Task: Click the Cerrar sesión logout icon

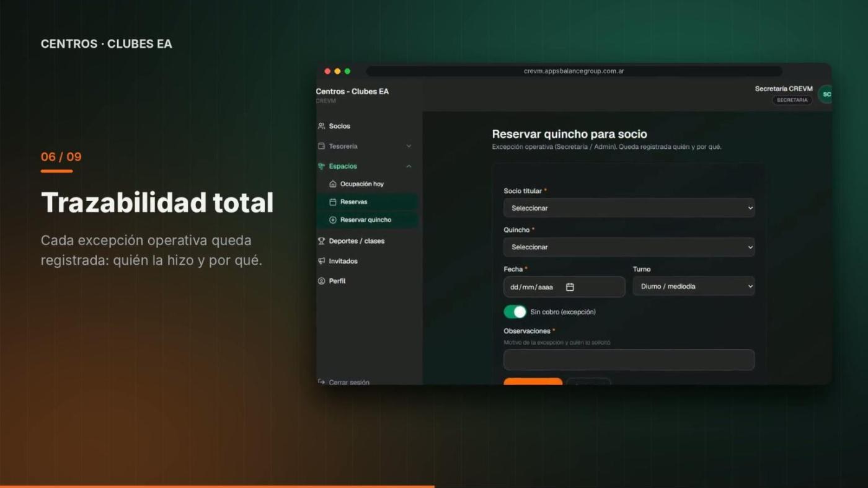Action: tap(321, 382)
